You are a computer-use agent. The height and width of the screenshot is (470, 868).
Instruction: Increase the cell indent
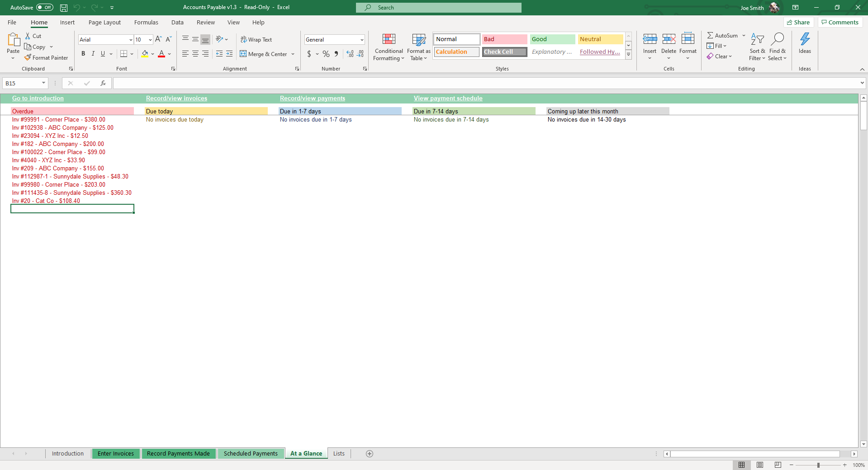(229, 54)
